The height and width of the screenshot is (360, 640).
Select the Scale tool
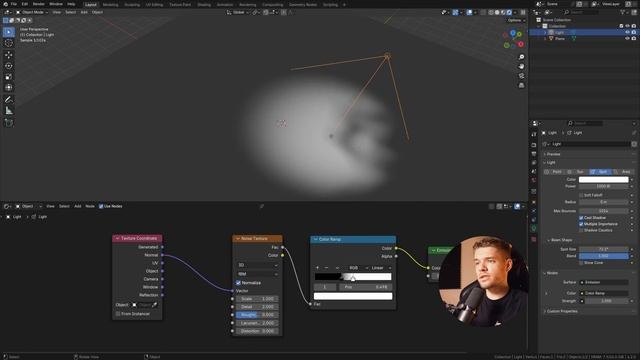tap(9, 77)
